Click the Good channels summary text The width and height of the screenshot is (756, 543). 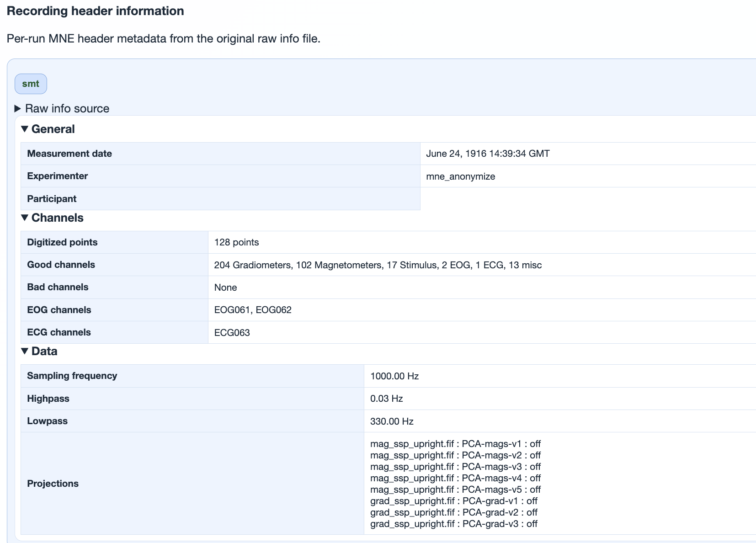click(x=378, y=265)
